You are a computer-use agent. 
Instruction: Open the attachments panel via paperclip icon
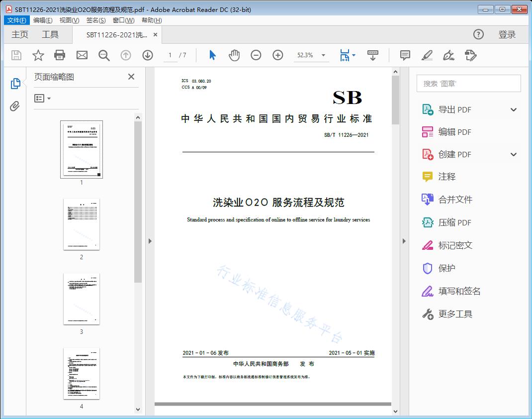coord(15,105)
